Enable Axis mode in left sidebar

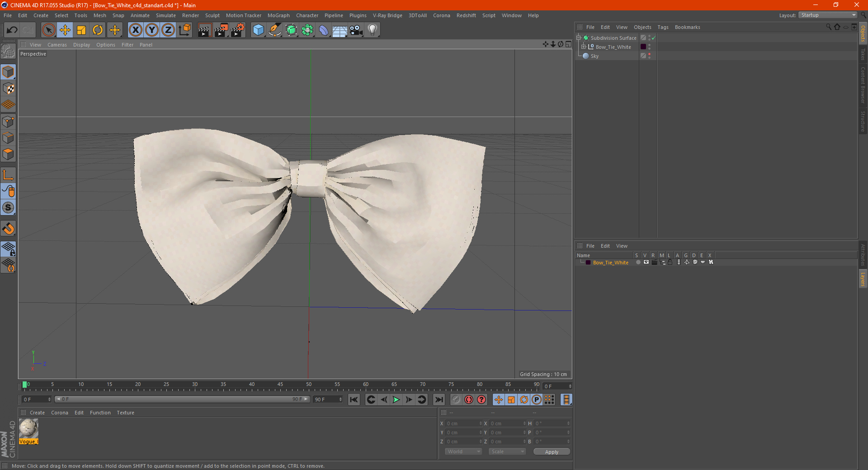pyautogui.click(x=8, y=175)
